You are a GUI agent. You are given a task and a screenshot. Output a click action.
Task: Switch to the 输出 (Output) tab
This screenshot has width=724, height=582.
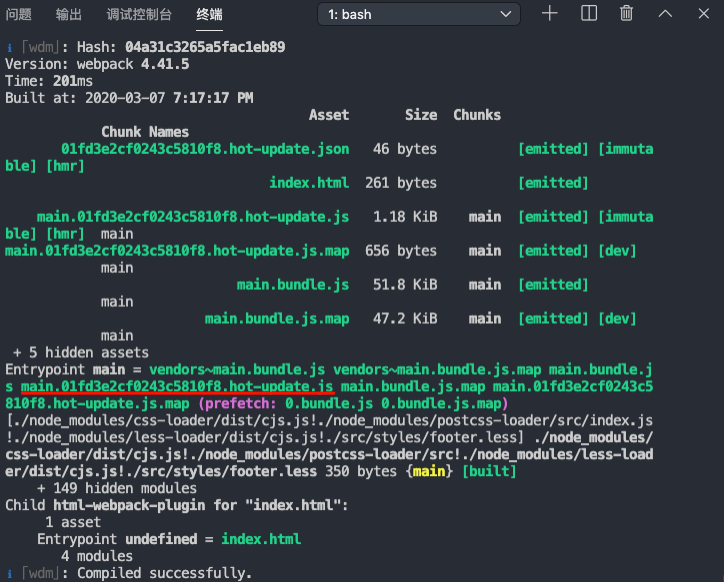(x=68, y=14)
